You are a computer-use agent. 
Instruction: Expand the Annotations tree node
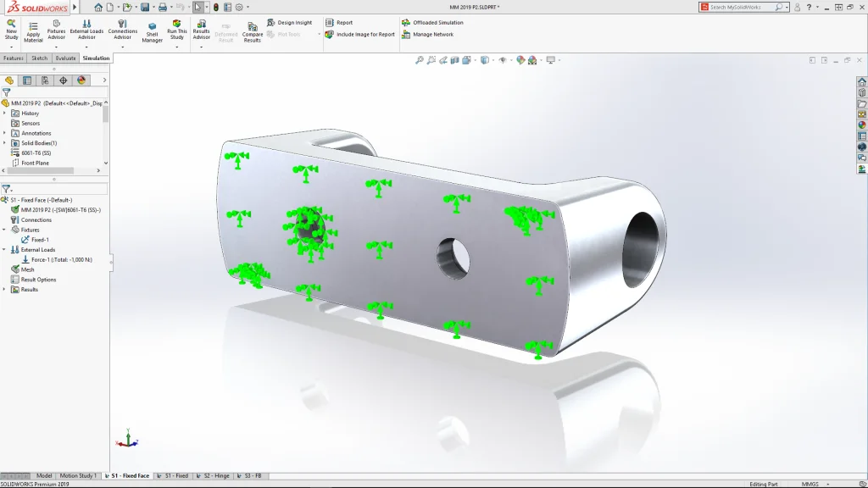pyautogui.click(x=4, y=133)
